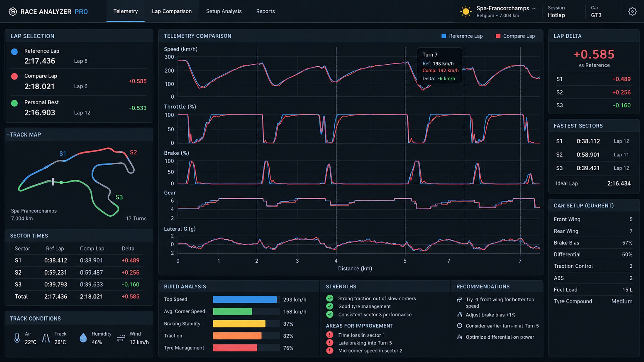Click the clock icon beside earlier turn-in tip
This screenshot has width=644, height=362.
click(x=460, y=326)
